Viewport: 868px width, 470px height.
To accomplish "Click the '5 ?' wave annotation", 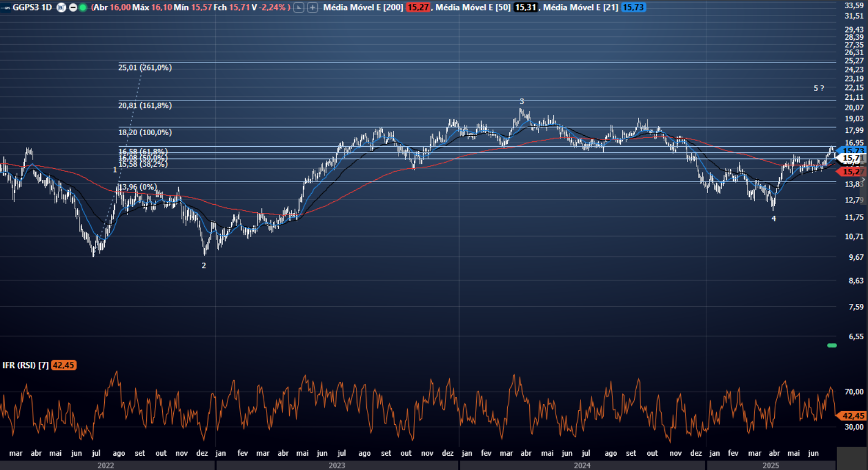I will [819, 88].
